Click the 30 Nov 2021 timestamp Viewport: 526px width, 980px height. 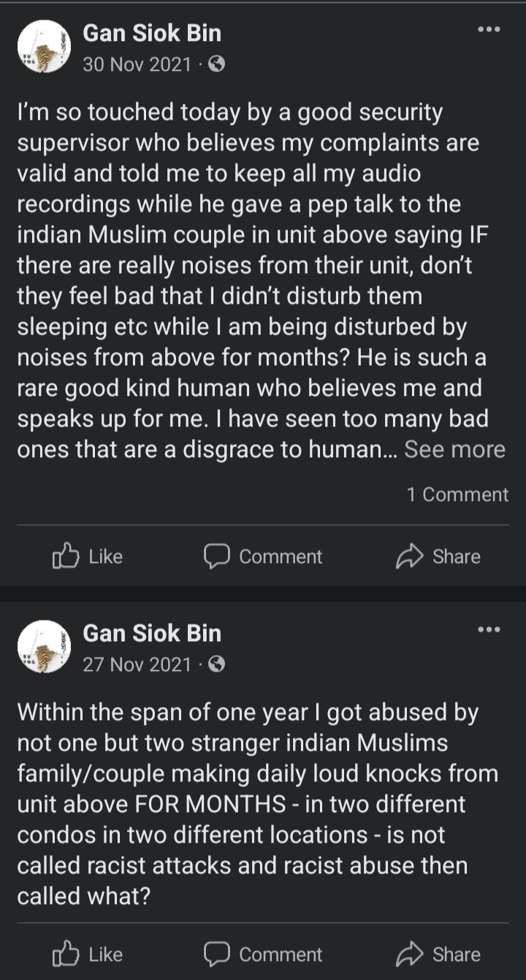click(x=137, y=64)
